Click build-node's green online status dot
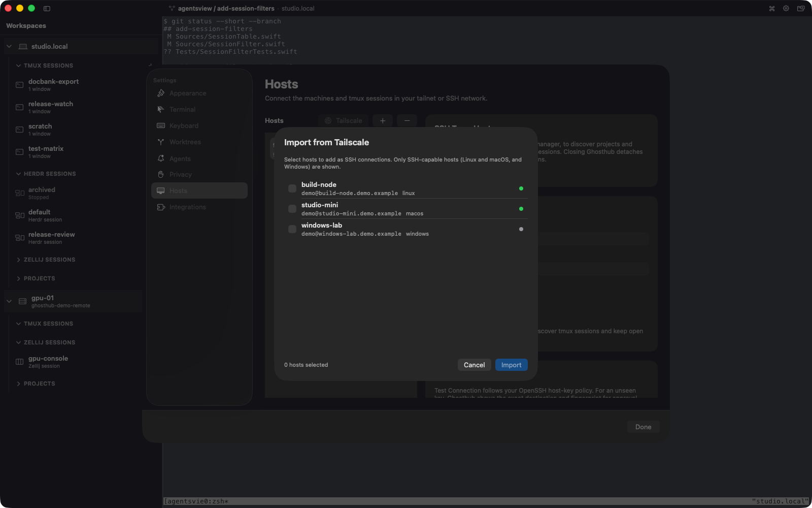 pyautogui.click(x=521, y=188)
